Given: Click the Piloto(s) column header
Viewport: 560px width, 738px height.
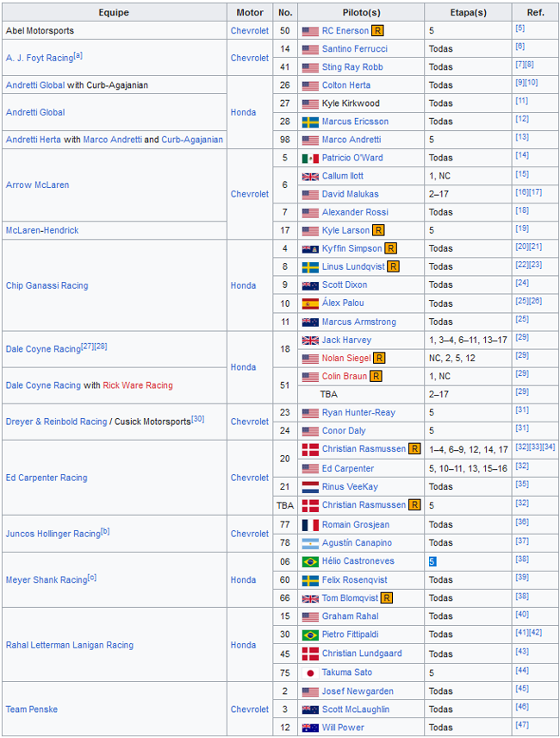Looking at the screenshot, I should pos(361,13).
